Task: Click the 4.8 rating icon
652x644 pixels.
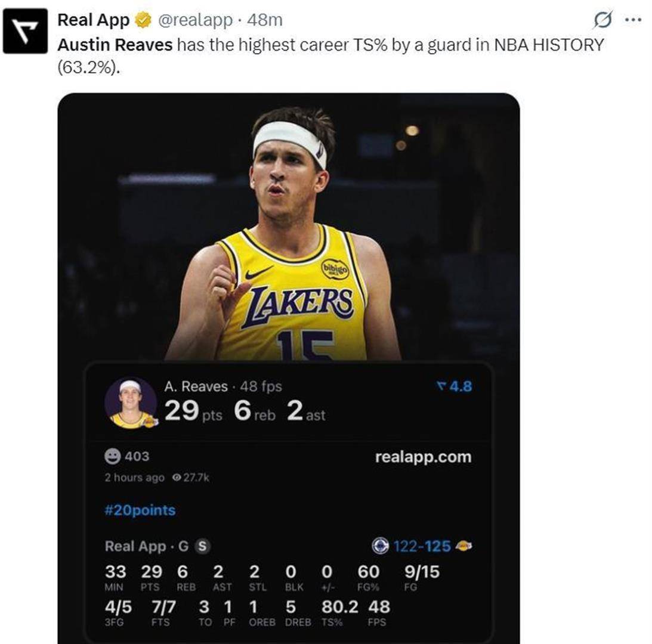Action: 442,387
